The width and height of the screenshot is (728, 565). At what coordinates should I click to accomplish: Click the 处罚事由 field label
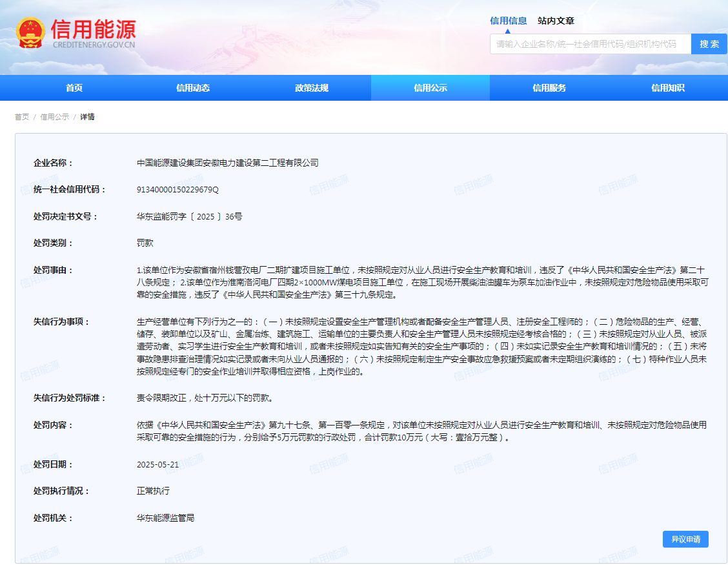click(x=53, y=271)
